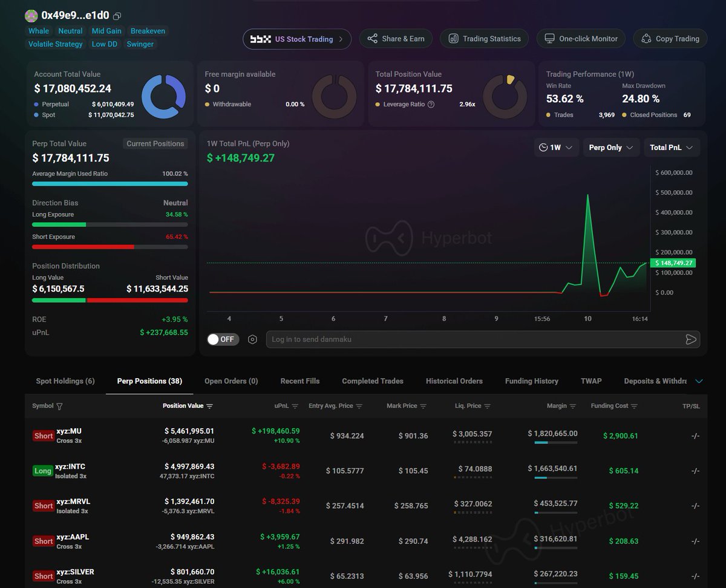Image resolution: width=726 pixels, height=588 pixels.
Task: Click the Breakeven tag
Action: (x=148, y=31)
